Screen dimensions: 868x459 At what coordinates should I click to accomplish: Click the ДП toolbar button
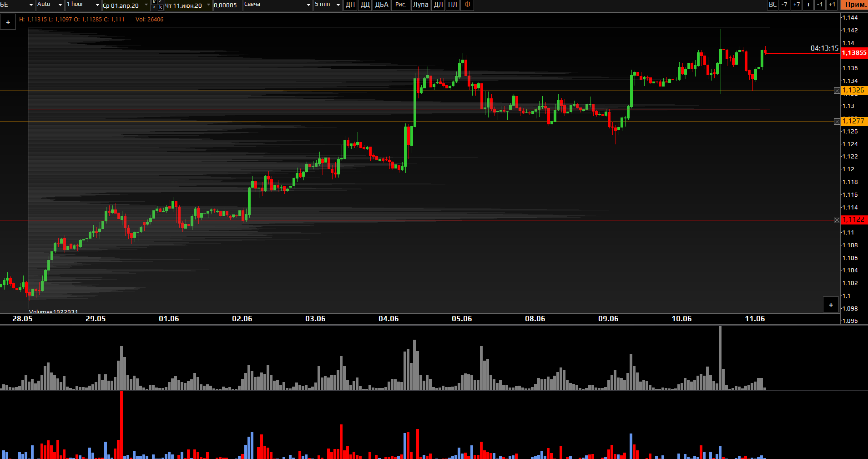pos(350,5)
